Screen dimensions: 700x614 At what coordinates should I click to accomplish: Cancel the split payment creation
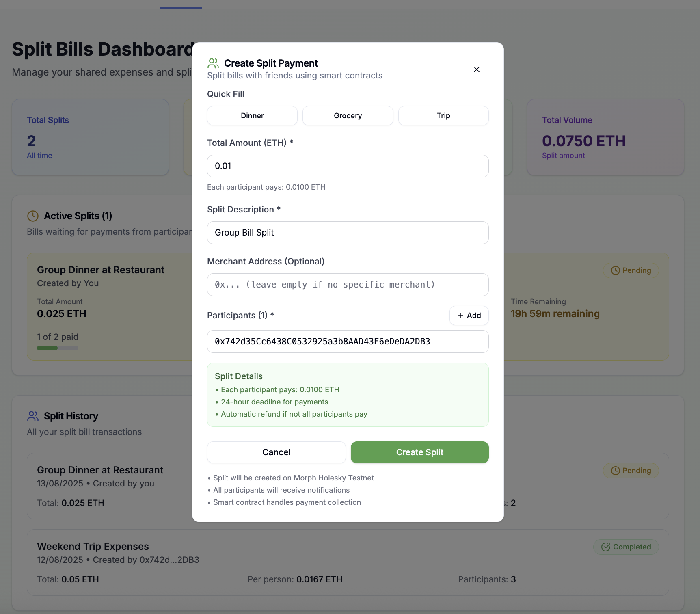pos(276,452)
